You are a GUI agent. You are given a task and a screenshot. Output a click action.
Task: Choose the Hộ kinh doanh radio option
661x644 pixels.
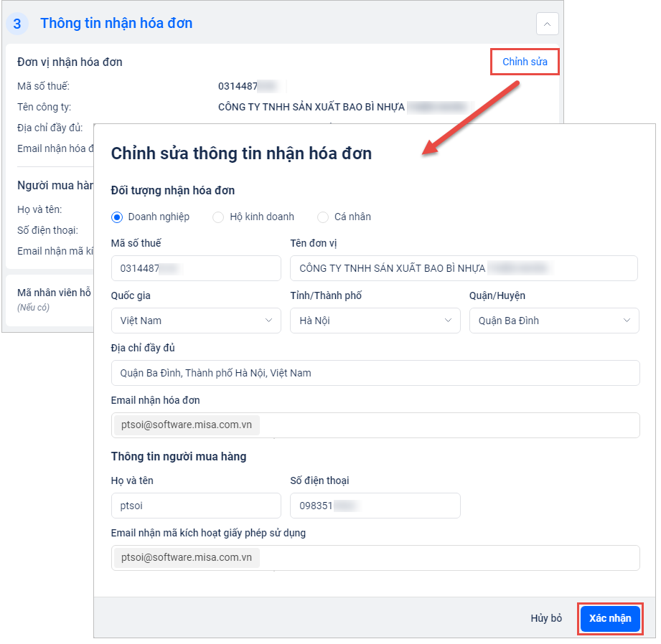(x=218, y=217)
